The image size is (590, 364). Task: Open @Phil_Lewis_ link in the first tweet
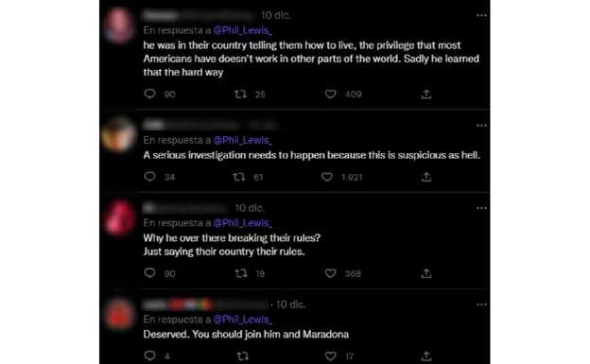pyautogui.click(x=242, y=30)
